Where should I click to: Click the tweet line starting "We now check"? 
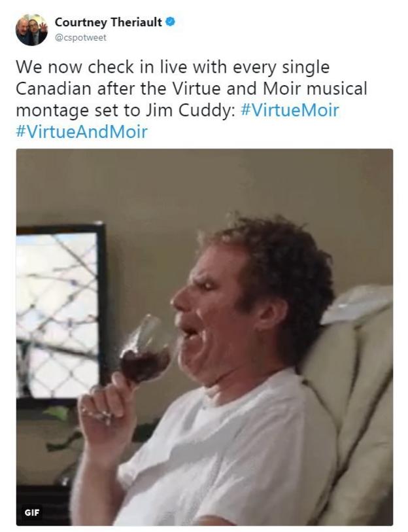(173, 67)
